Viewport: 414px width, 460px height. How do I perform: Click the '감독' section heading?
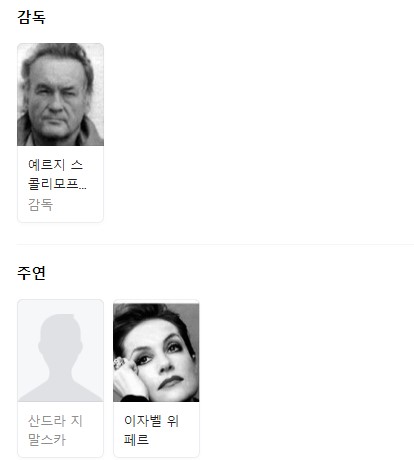[31, 17]
